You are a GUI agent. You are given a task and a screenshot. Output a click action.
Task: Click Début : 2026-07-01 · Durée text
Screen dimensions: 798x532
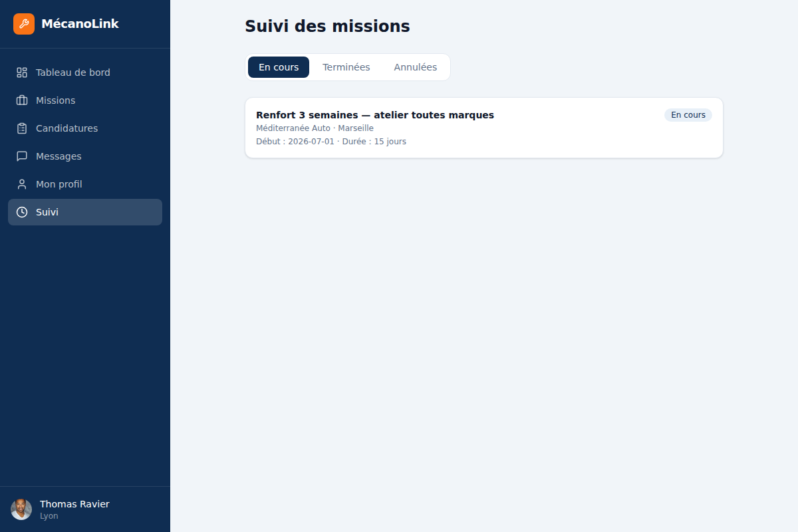coord(331,142)
